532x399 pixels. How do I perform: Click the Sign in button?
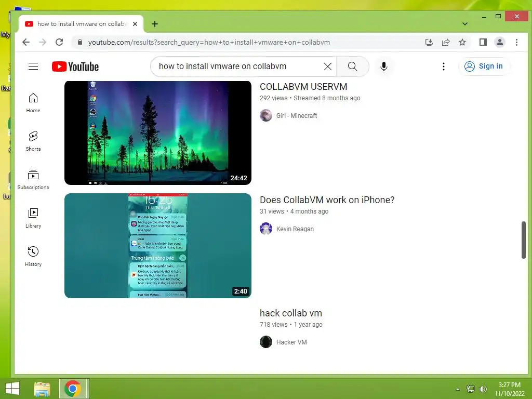(x=484, y=66)
